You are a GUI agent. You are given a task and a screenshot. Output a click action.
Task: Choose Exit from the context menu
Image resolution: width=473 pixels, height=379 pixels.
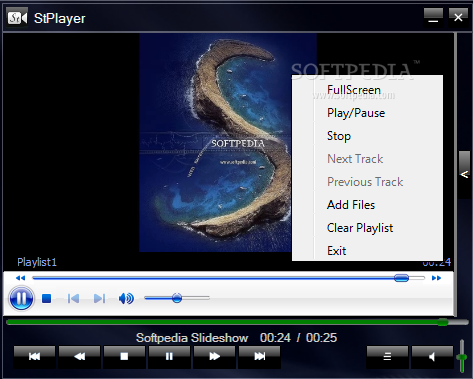point(367,250)
